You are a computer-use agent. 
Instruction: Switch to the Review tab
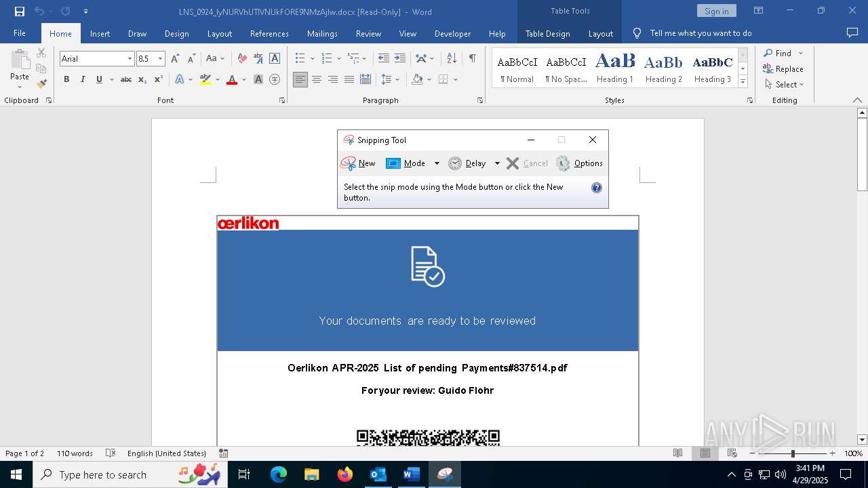click(x=368, y=33)
